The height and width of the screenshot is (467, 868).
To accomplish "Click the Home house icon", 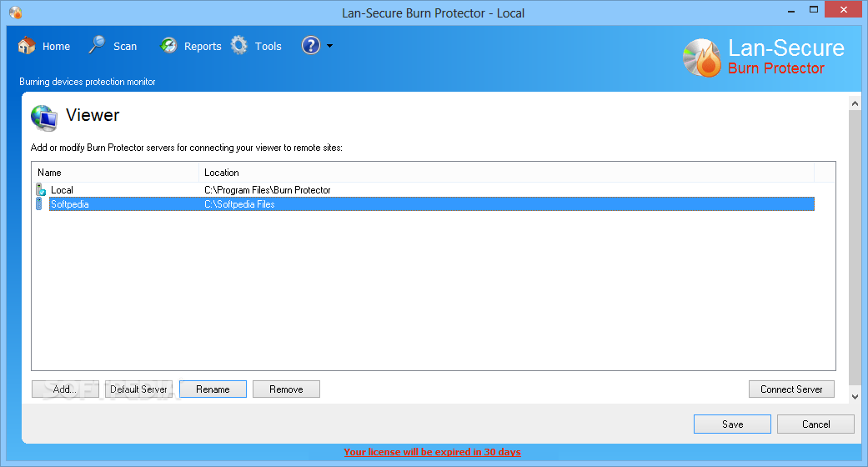I will [x=27, y=45].
